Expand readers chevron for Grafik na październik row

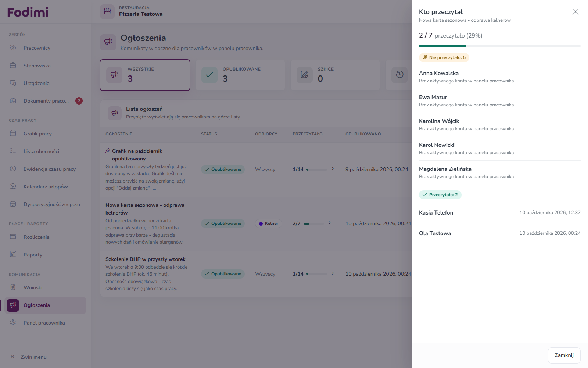click(333, 169)
